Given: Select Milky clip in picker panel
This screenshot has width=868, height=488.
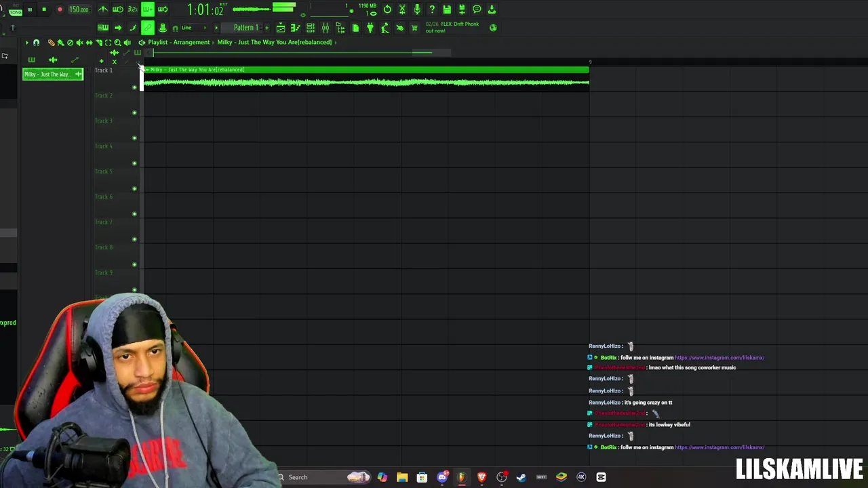Looking at the screenshot, I should point(53,74).
